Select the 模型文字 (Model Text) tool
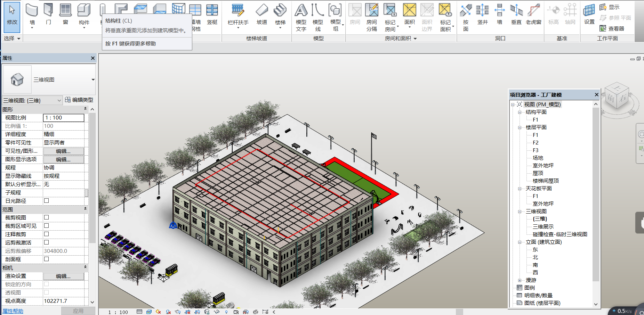 pos(301,17)
